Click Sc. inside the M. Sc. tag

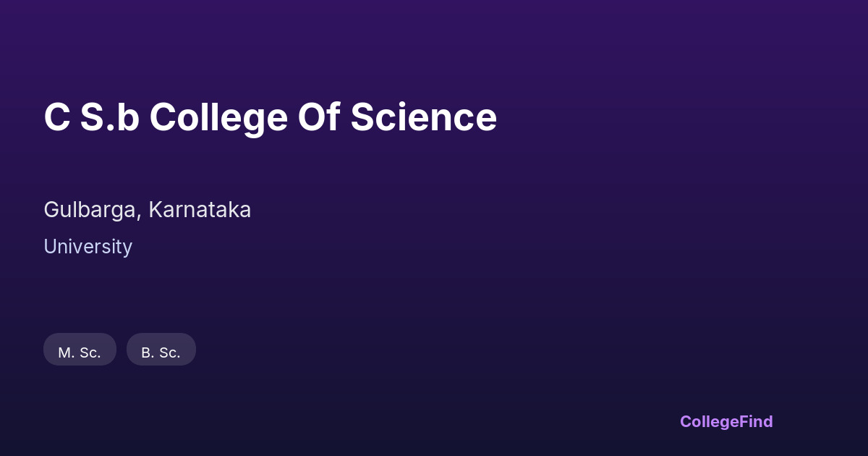(x=90, y=352)
